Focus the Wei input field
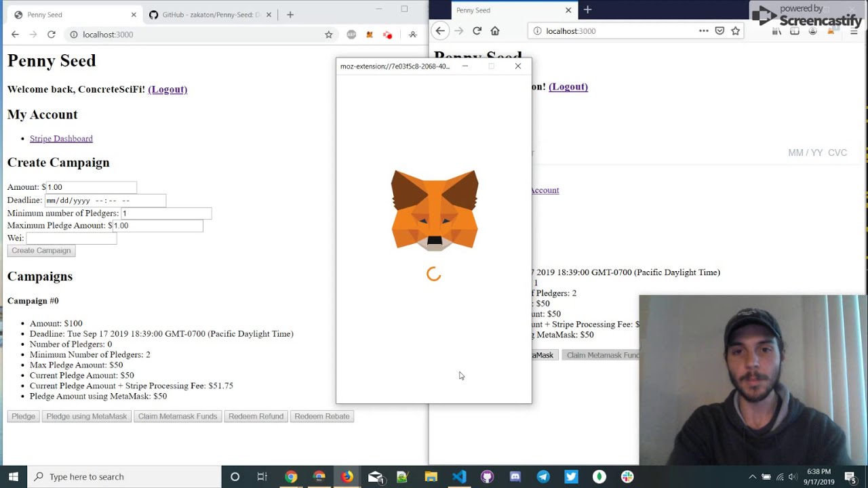868x488 pixels. coord(71,239)
